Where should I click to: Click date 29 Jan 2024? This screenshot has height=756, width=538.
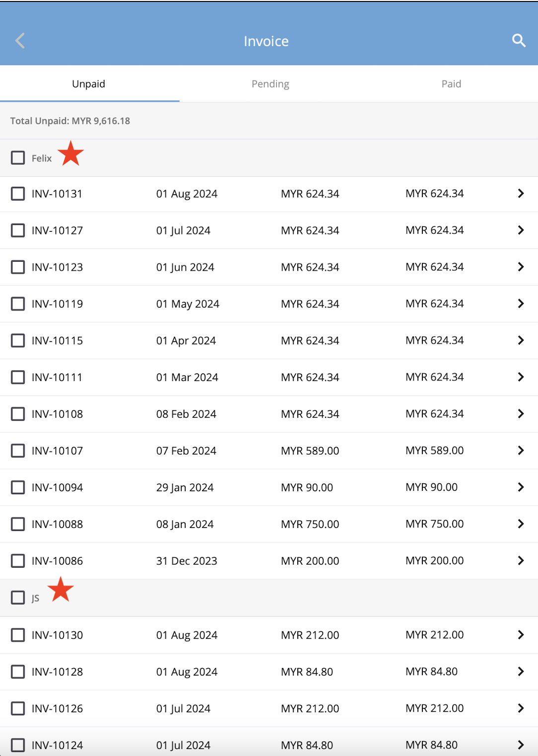click(185, 488)
